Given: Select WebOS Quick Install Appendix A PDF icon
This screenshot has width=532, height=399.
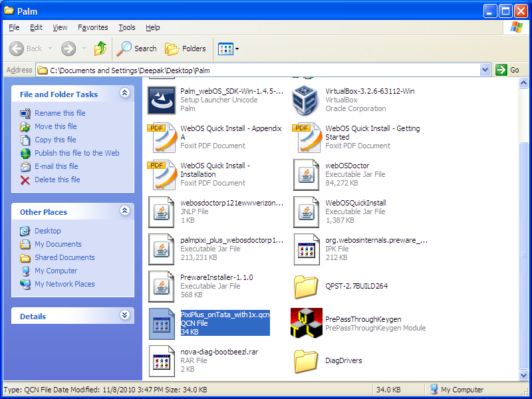Looking at the screenshot, I should (162, 137).
